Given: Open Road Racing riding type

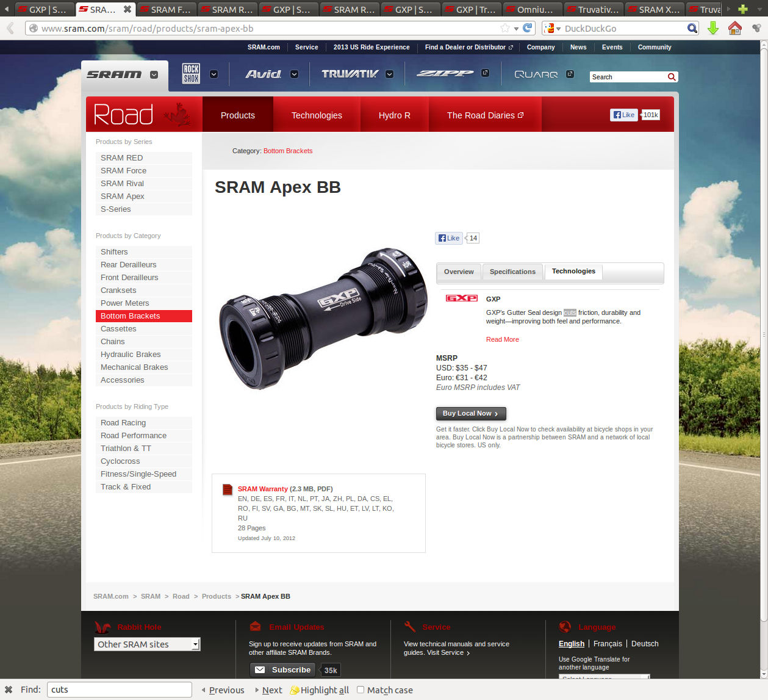Looking at the screenshot, I should coord(144,423).
